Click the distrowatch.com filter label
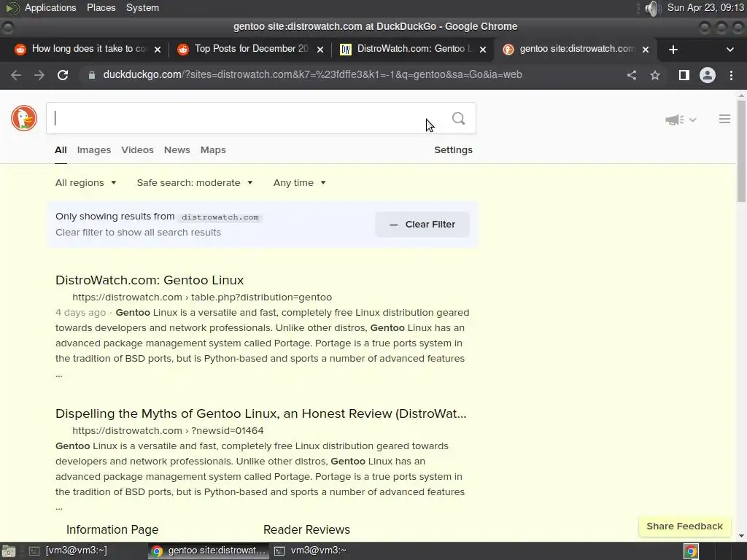Viewport: 747px width, 560px height. tap(220, 217)
